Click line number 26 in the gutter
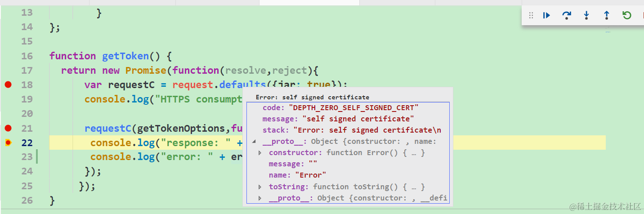 coord(27,200)
